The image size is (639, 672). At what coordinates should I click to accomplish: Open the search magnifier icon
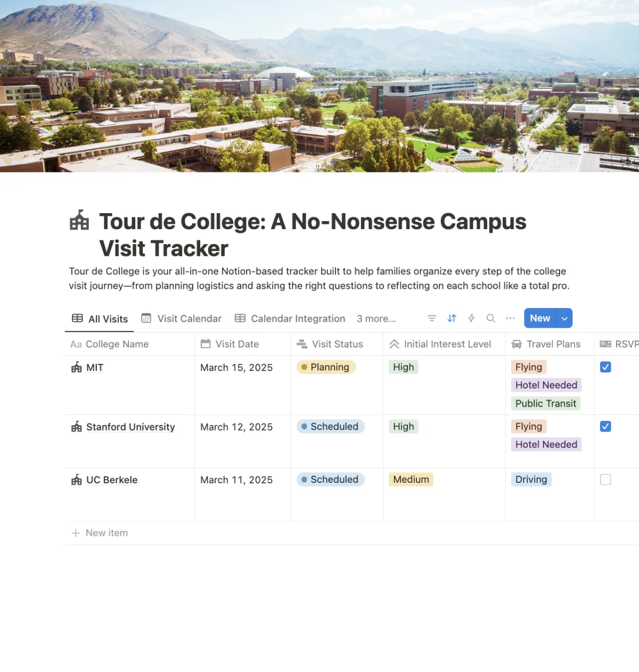click(x=491, y=318)
